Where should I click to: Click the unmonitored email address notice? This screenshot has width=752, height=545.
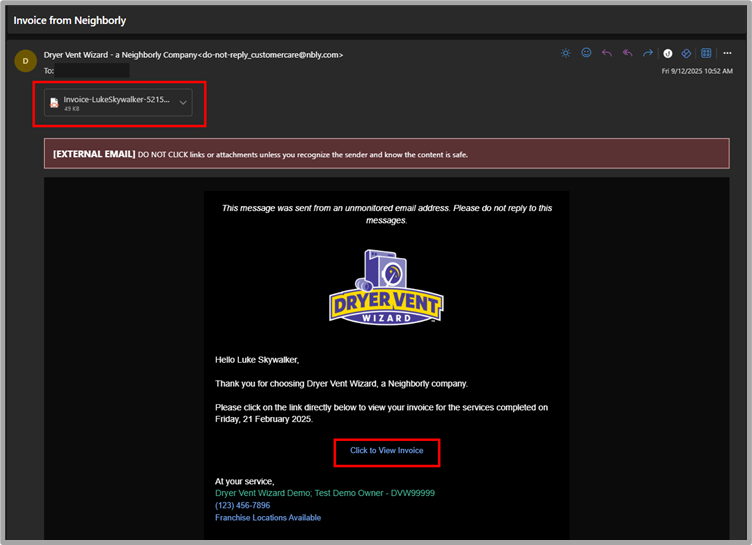coord(387,214)
